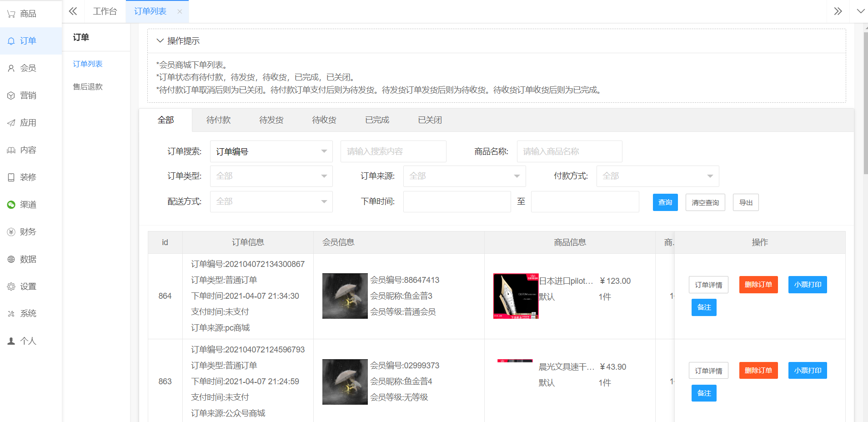Click the double-right arrow tab scroll icon
868x422 pixels.
click(x=838, y=11)
